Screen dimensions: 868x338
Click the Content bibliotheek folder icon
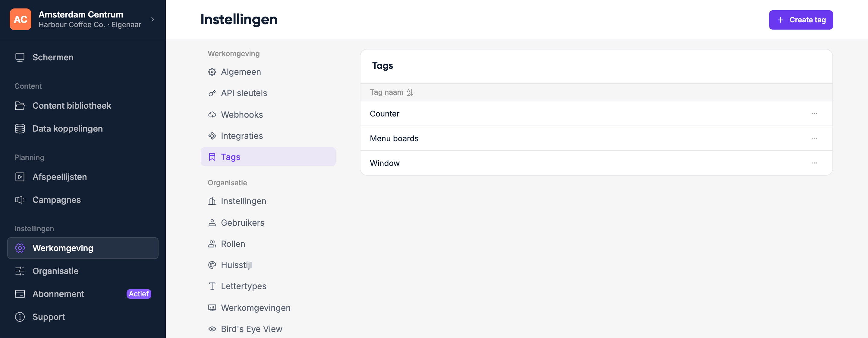coord(20,106)
